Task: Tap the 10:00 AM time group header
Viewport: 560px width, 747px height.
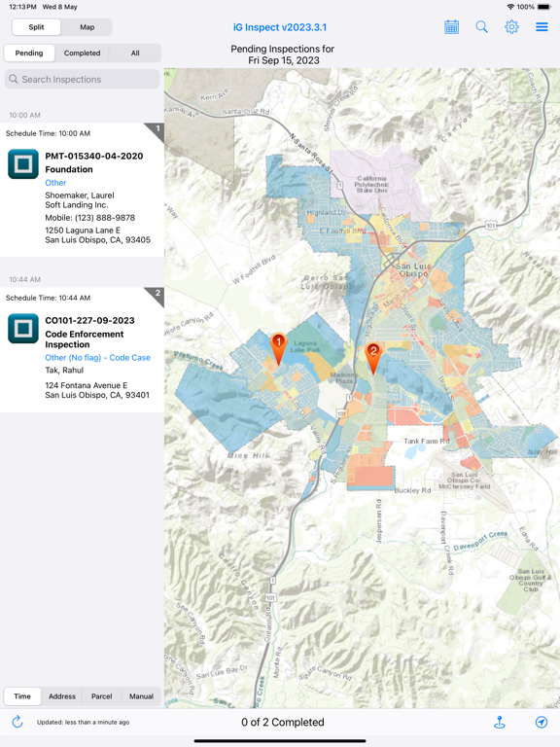Action: (24, 115)
